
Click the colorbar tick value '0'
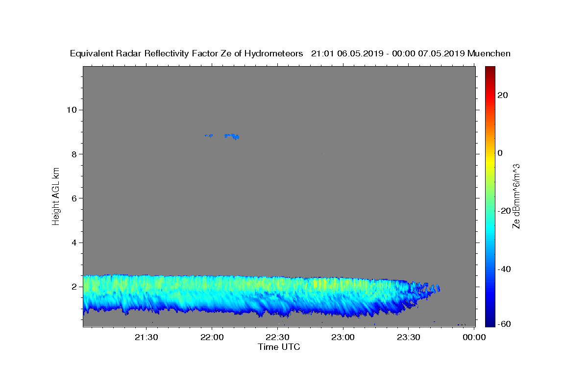click(x=500, y=153)
